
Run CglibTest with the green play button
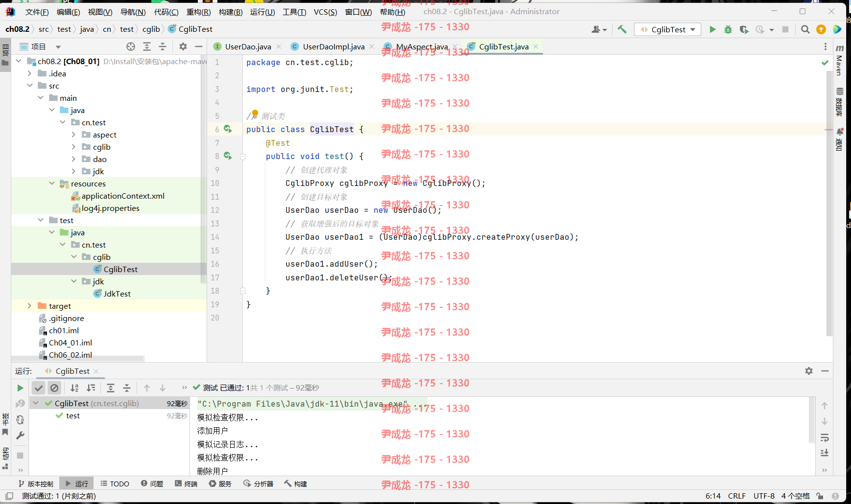[712, 29]
